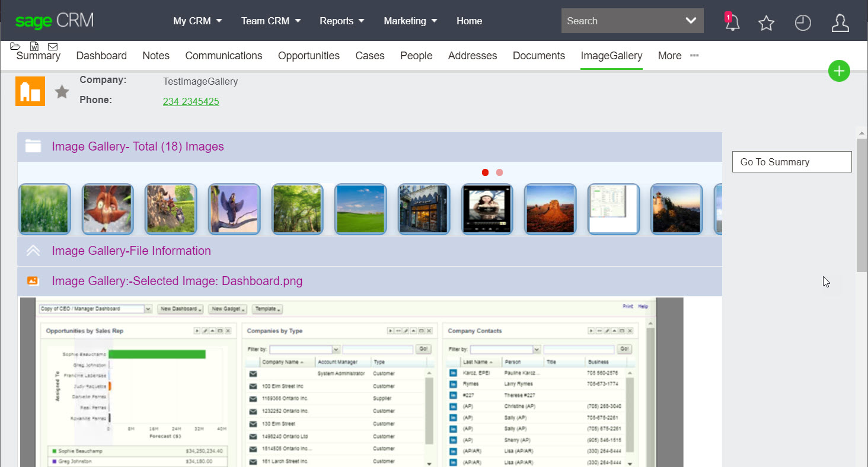Select the storefront building thumbnail
Screen dimensions: 868x467
click(424, 209)
